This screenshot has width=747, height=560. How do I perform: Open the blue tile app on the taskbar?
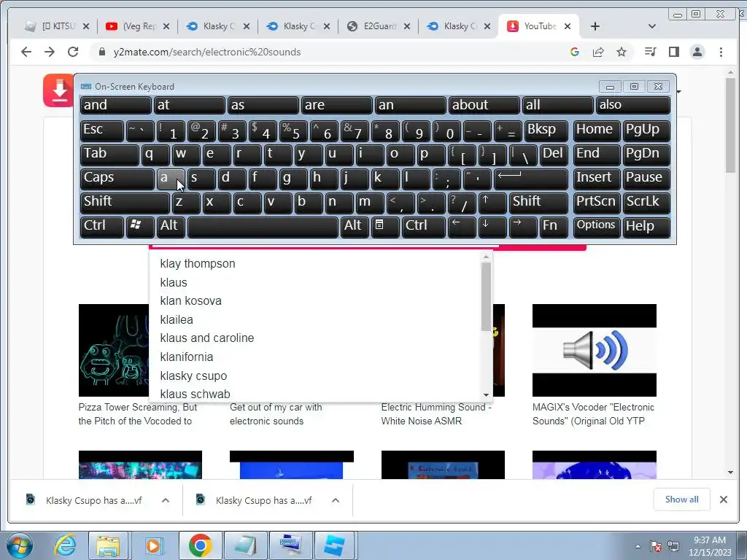click(335, 545)
